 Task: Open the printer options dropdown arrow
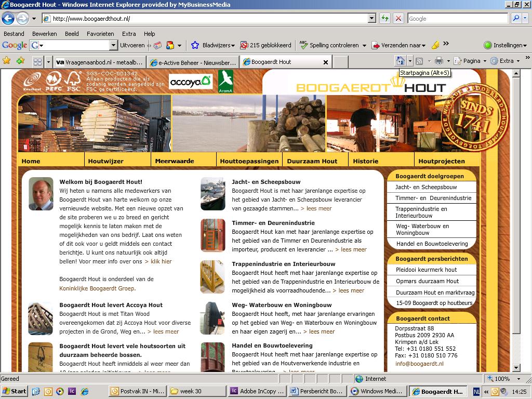click(448, 61)
